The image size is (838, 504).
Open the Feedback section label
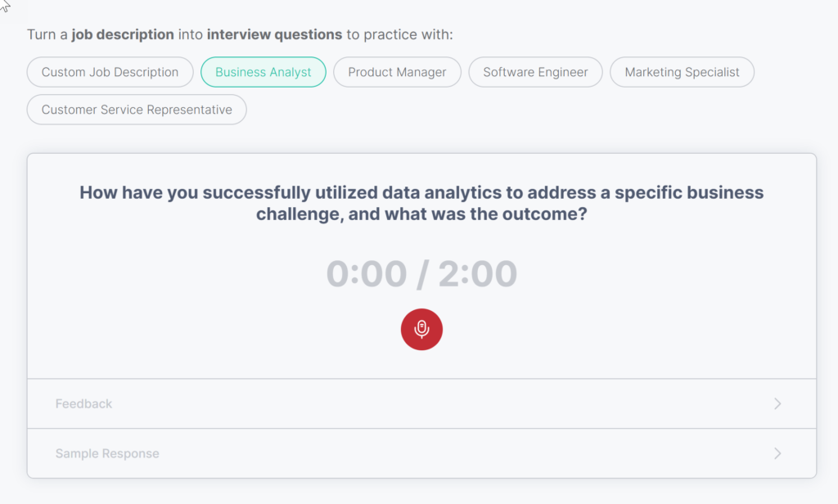pyautogui.click(x=84, y=403)
